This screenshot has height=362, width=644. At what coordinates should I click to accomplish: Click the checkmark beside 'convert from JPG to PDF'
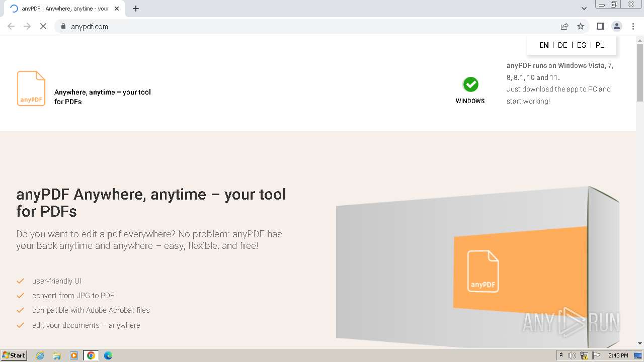(21, 296)
